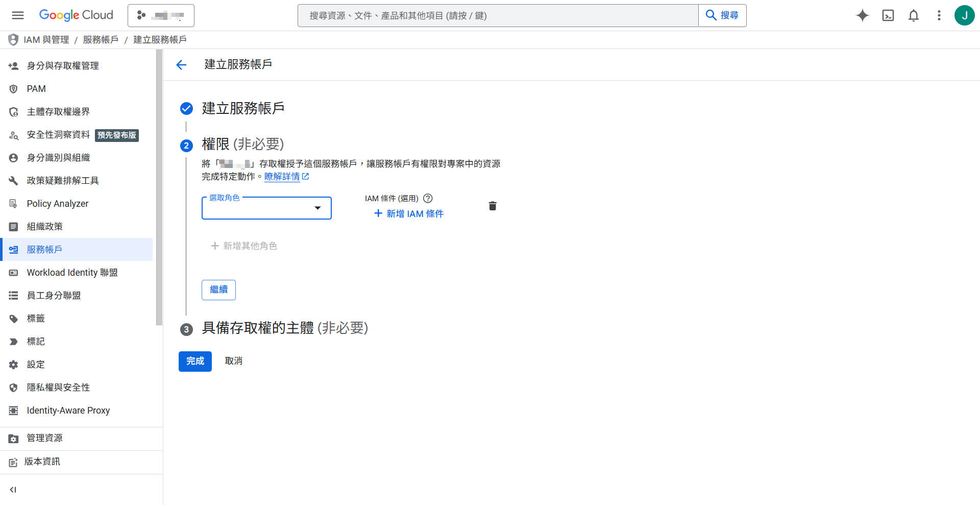Expand step 3 具備存取權的主體 section
Viewport: 980px width, 505px height.
(285, 328)
